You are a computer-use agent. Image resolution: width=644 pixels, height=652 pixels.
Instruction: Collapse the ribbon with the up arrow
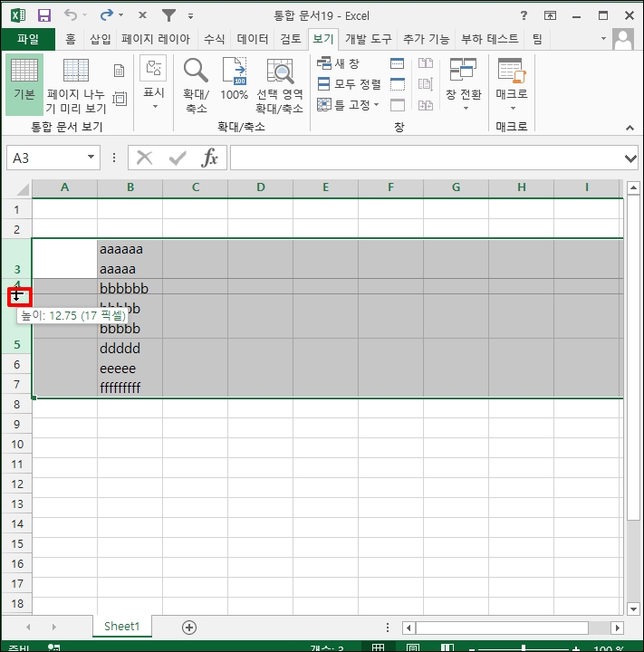pyautogui.click(x=630, y=128)
